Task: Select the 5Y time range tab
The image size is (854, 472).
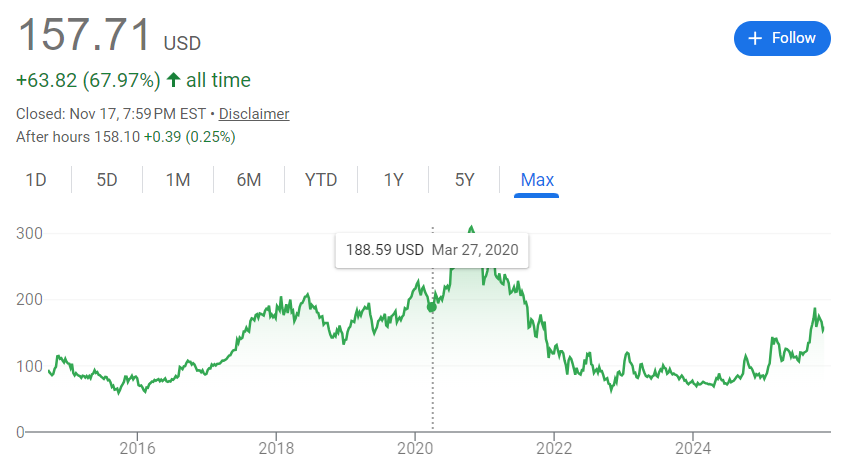Action: [x=464, y=180]
